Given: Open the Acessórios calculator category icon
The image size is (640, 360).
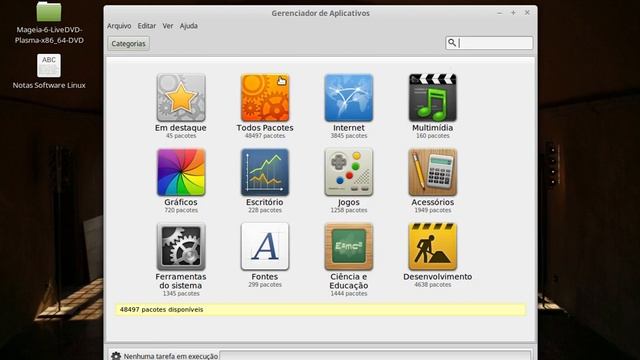Looking at the screenshot, I should click(x=433, y=172).
